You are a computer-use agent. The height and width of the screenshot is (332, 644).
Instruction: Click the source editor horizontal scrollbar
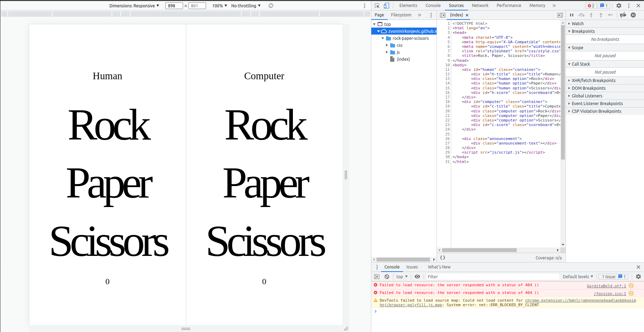point(479,250)
